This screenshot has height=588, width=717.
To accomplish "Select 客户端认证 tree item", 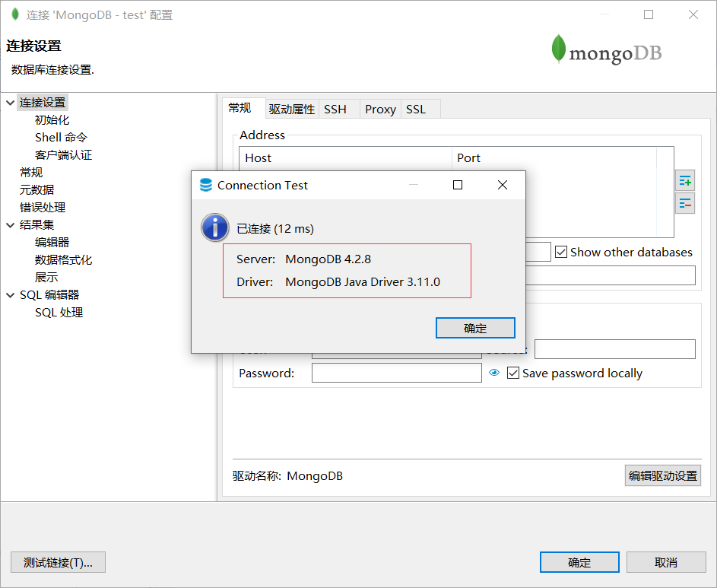I will click(x=64, y=155).
